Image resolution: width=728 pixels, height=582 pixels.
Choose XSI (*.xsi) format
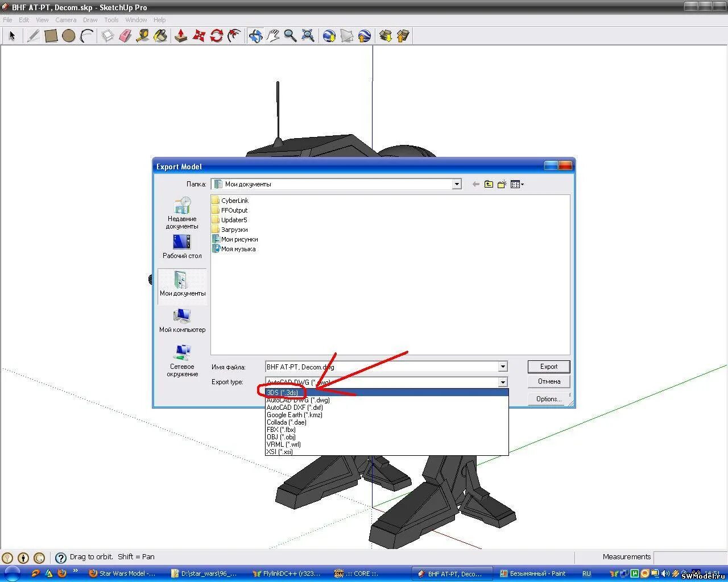click(387, 452)
